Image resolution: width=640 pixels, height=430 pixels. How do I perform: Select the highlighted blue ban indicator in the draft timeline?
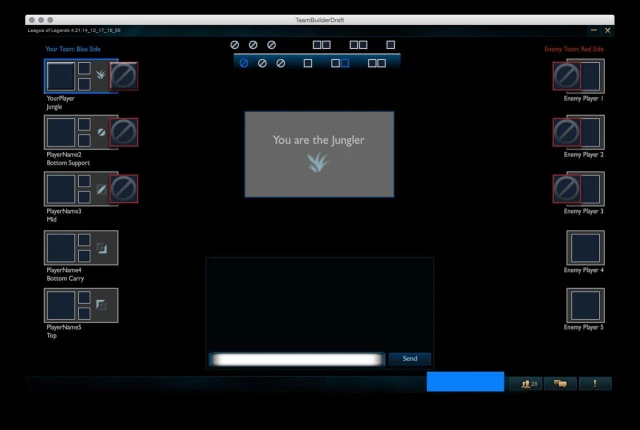244,63
